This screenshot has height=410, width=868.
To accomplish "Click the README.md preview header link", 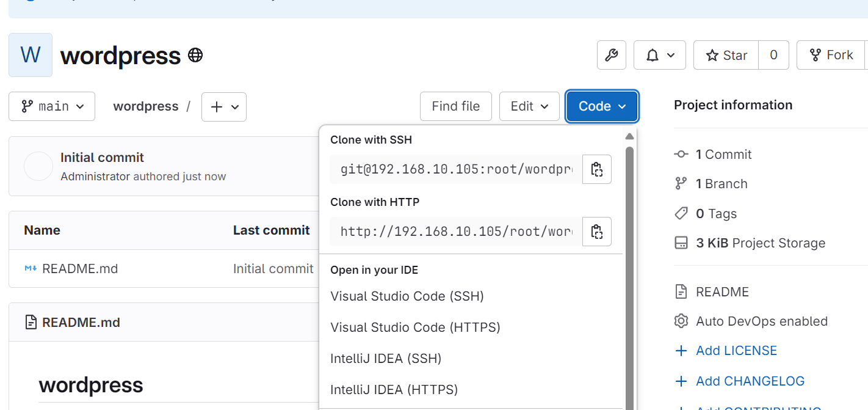I will [x=81, y=323].
